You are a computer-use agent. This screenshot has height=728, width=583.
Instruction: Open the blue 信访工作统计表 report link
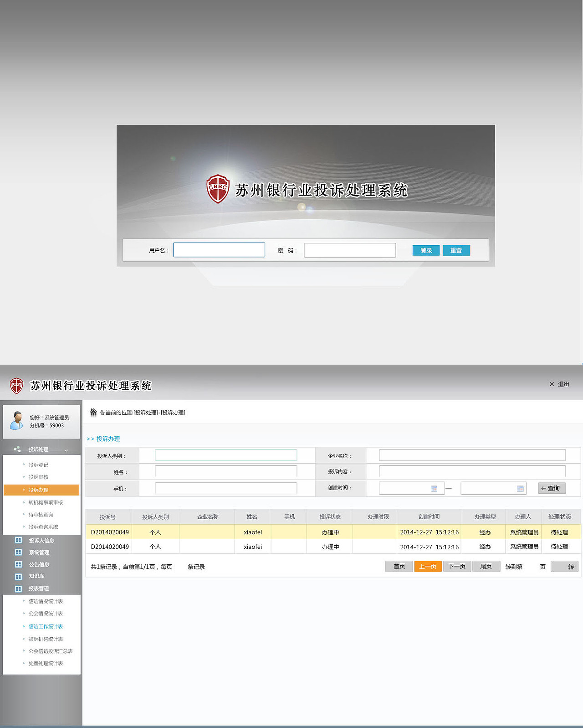pyautogui.click(x=46, y=626)
